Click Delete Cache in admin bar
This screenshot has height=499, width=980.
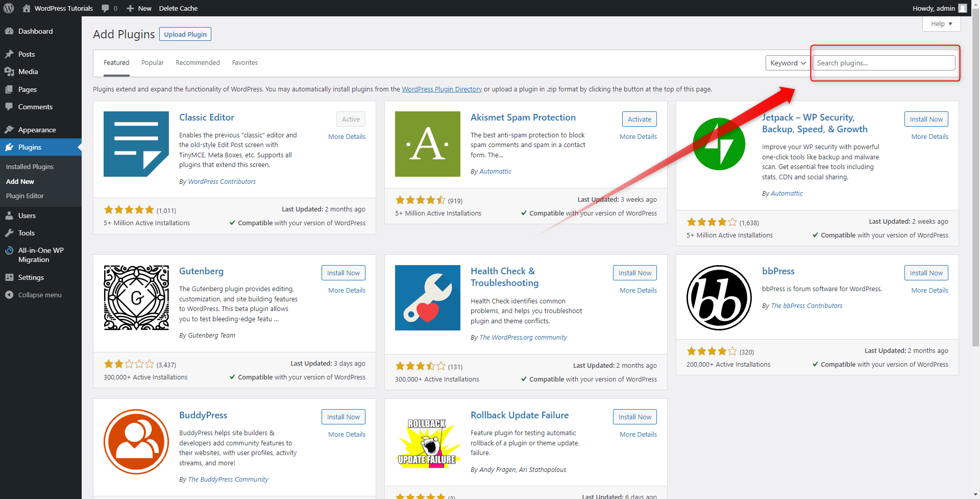178,8
